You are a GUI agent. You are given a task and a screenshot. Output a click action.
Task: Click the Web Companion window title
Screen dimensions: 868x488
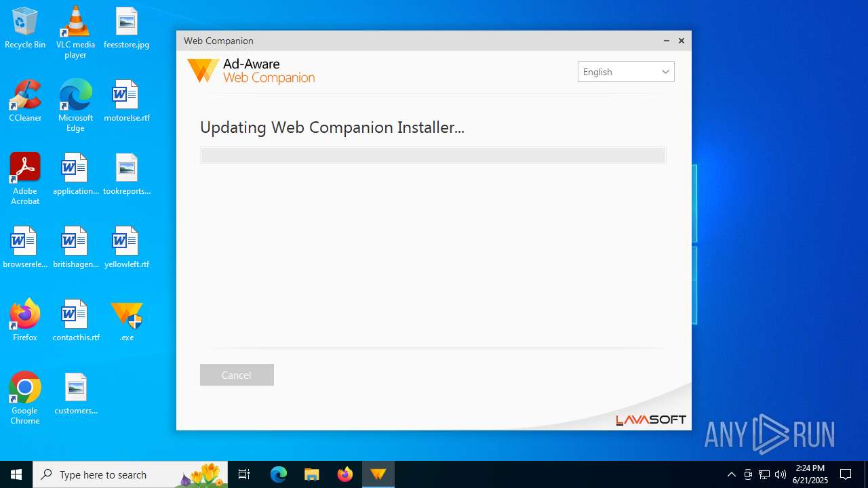[x=218, y=41]
